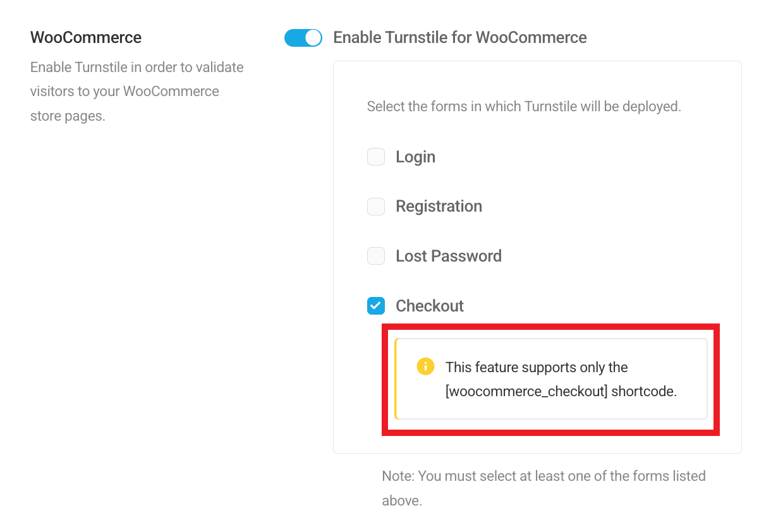
Task: Disable Turnstile for WooCommerce
Action: pos(303,37)
